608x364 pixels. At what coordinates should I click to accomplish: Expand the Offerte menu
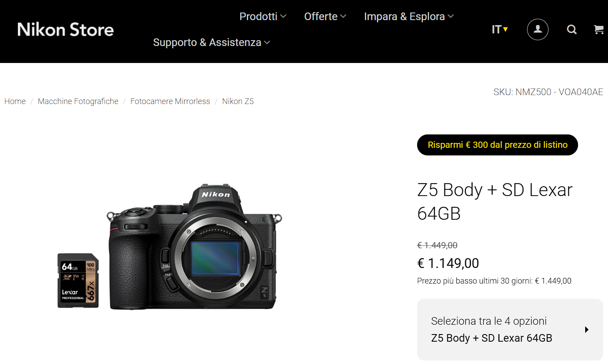[x=325, y=17]
